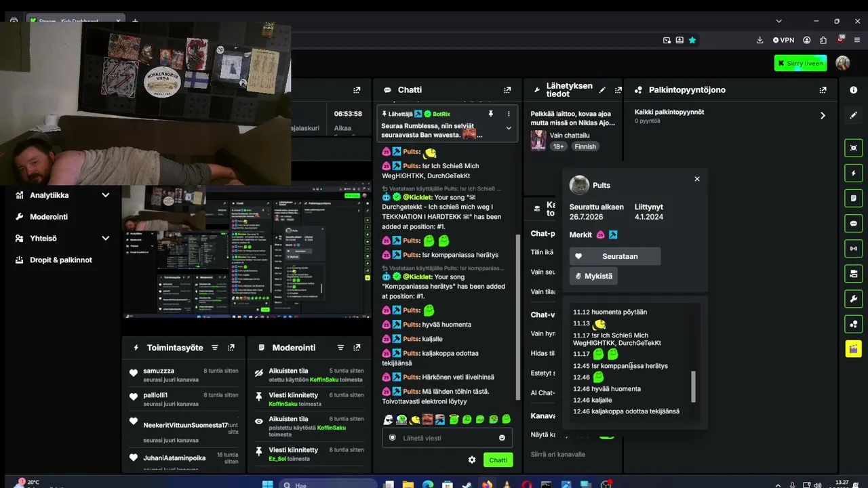Send message with Chatti button

tap(498, 460)
